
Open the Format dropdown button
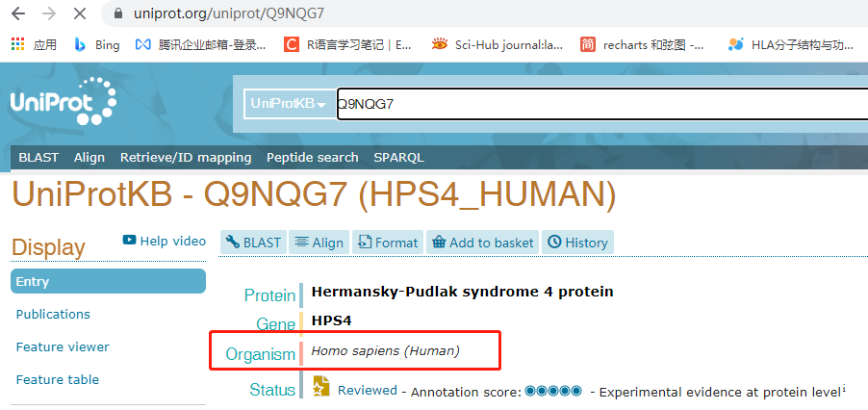click(x=388, y=243)
